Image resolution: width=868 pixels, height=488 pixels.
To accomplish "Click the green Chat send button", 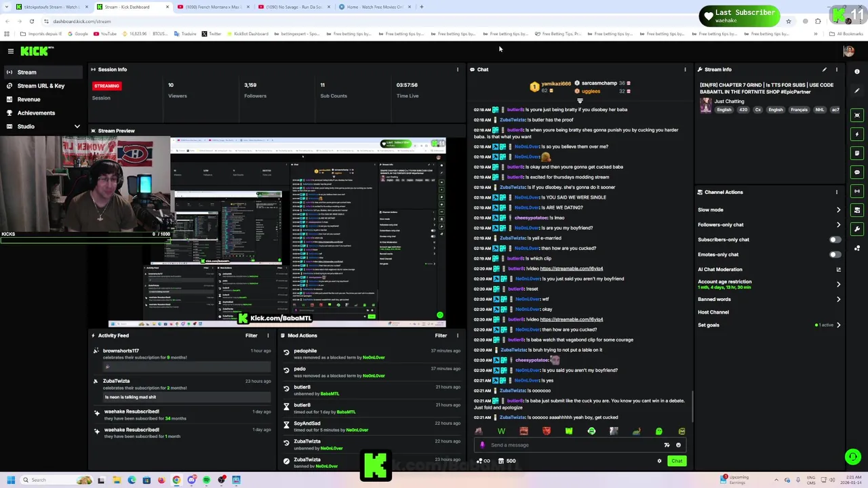I will 677,461.
